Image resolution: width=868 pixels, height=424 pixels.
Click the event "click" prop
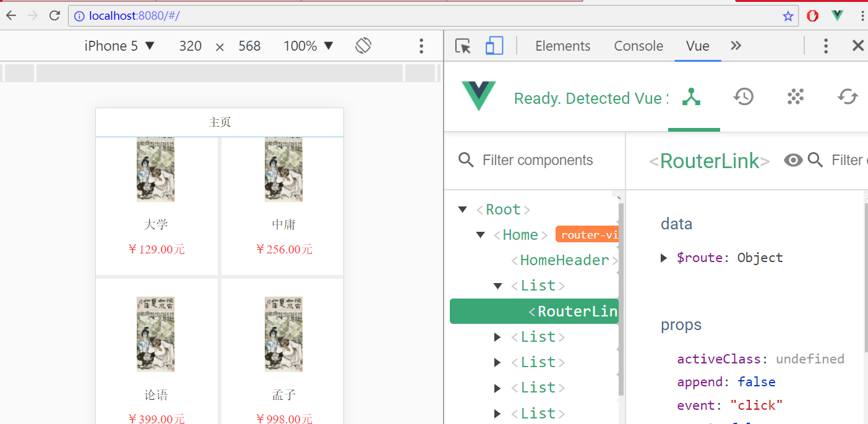(x=730, y=405)
